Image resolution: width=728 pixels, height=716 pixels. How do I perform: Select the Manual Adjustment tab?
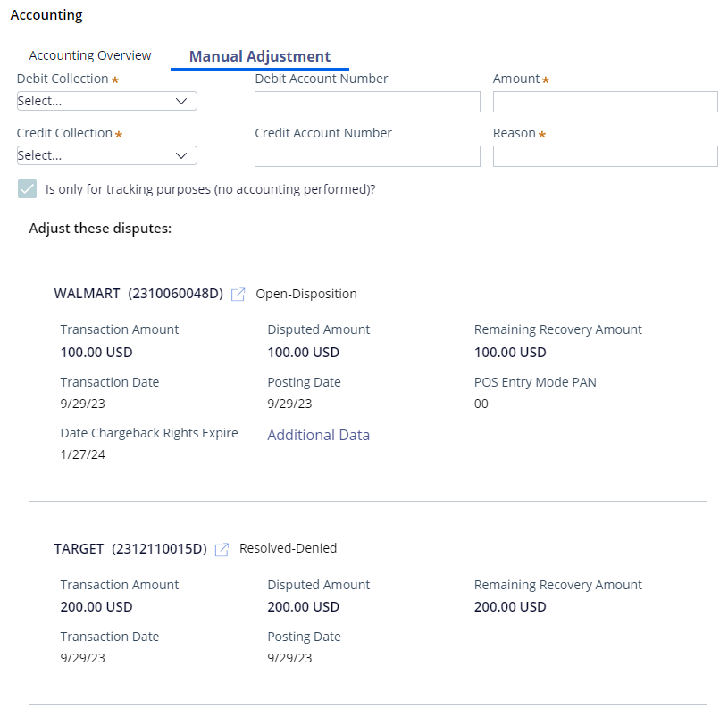click(x=260, y=56)
